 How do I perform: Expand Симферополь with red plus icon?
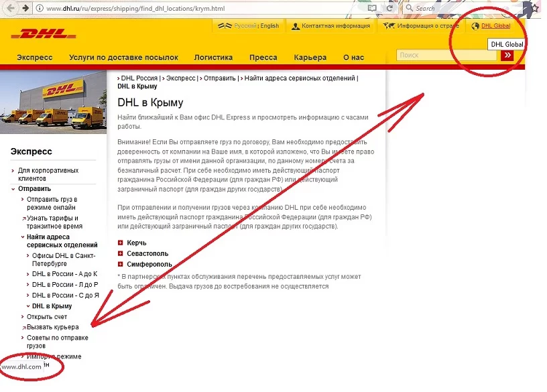point(121,265)
